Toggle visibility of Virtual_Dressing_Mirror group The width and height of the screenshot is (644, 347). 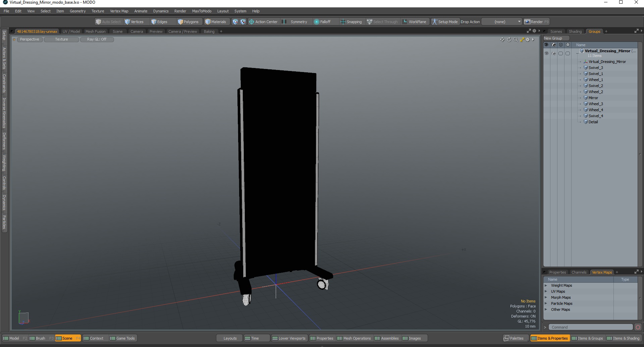click(546, 54)
